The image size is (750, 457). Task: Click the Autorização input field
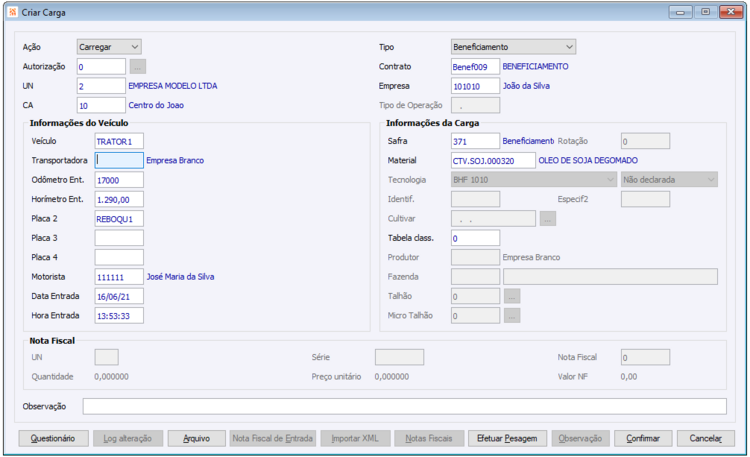pyautogui.click(x=101, y=67)
